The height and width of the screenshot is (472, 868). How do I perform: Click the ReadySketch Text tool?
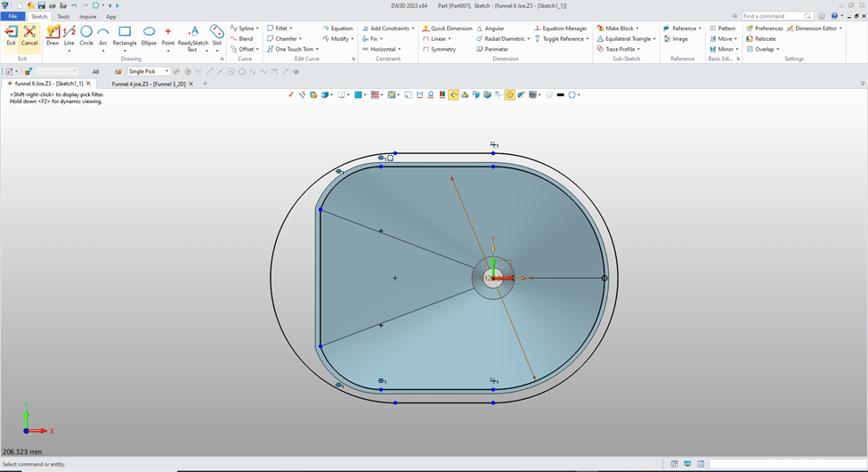(x=192, y=36)
